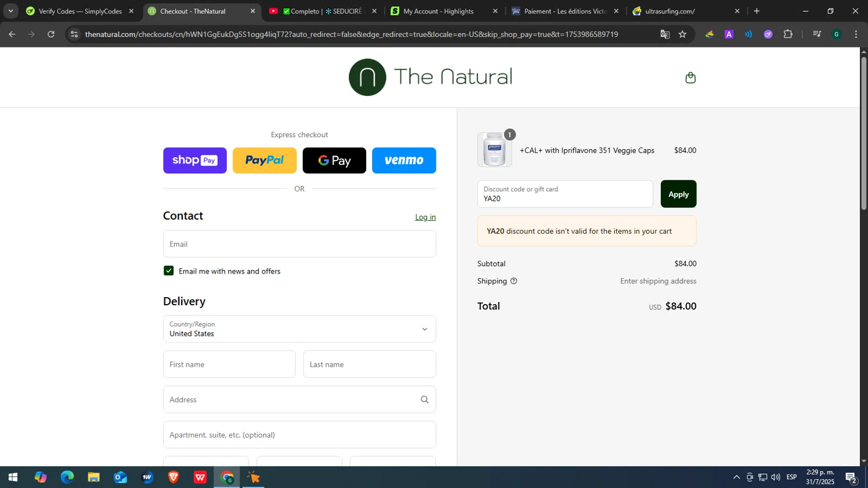Switch to the ultrasurfing.com tab
Viewport: 868px width, 488px height.
pyautogui.click(x=686, y=11)
